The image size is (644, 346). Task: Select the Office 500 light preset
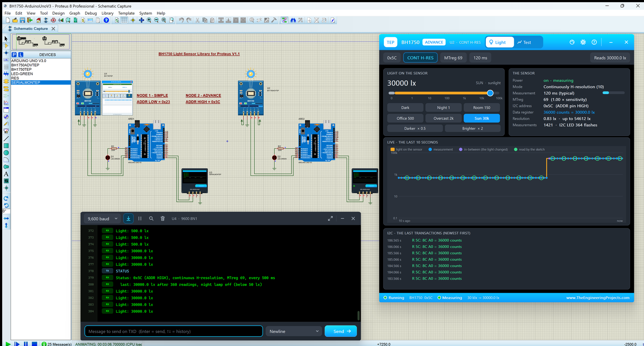coord(405,118)
